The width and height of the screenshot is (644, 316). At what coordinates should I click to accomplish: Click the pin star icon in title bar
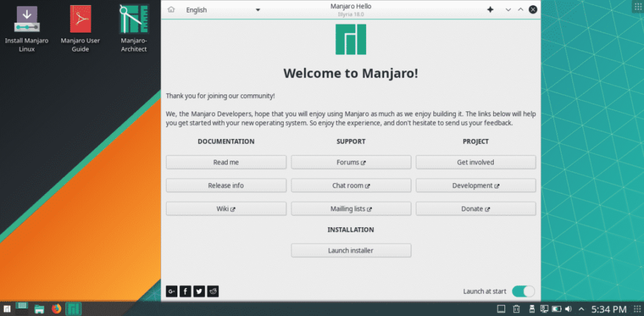point(491,9)
